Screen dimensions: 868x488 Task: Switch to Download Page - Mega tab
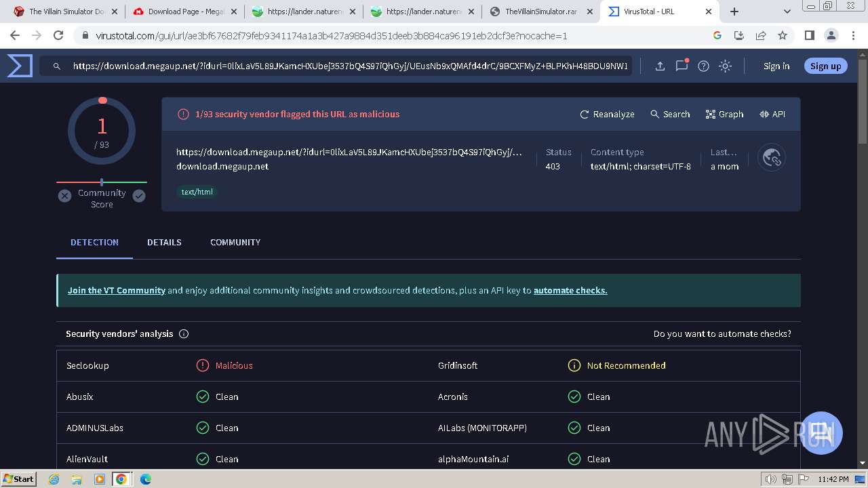click(185, 12)
